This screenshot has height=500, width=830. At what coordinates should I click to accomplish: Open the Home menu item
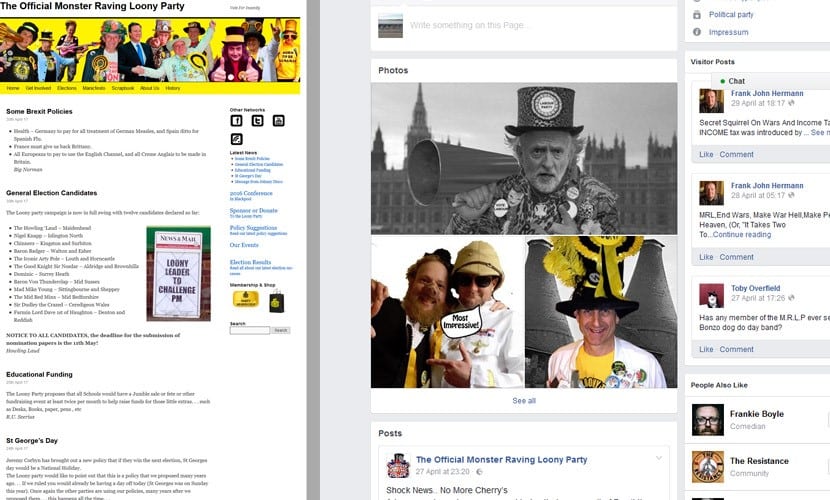[13, 88]
